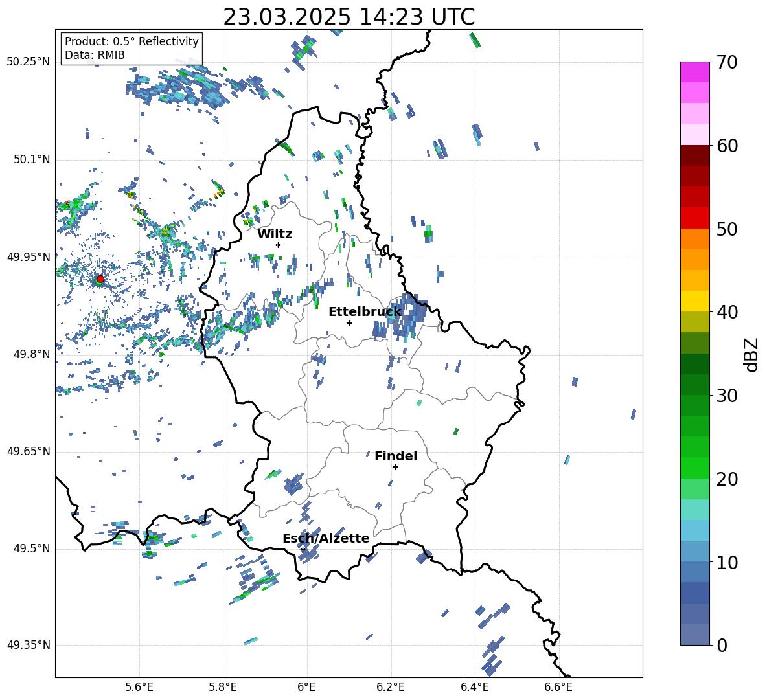
Task: Click the 60 tick on colorbar
Action: coord(727,146)
